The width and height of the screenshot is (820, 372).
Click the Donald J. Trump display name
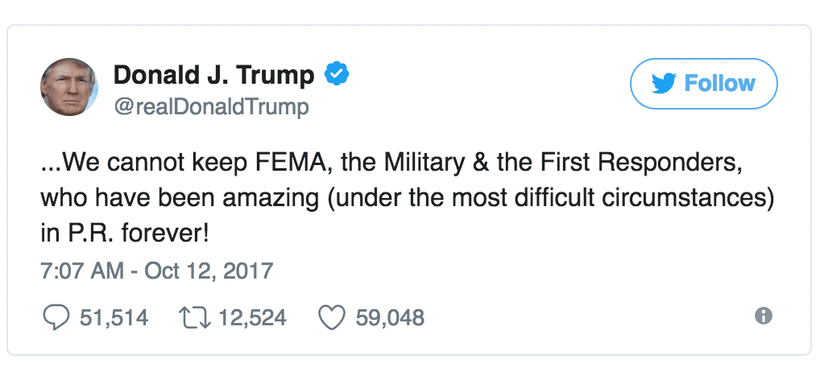214,75
